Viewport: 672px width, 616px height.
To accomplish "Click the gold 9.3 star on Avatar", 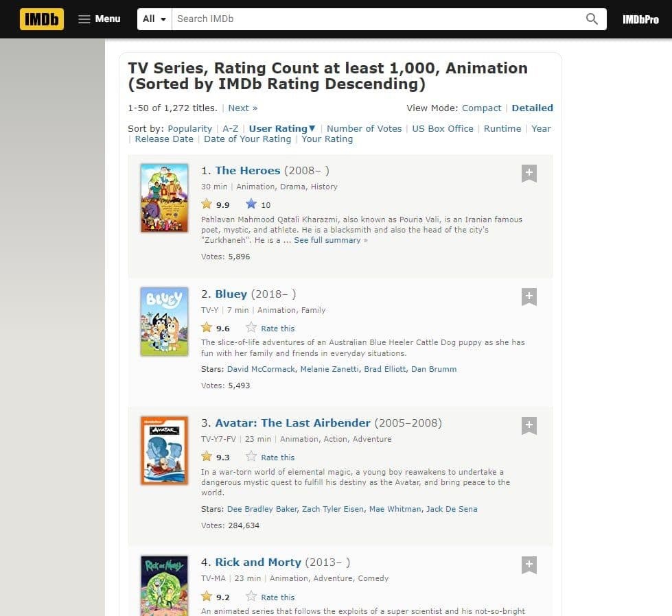I will 207,457.
